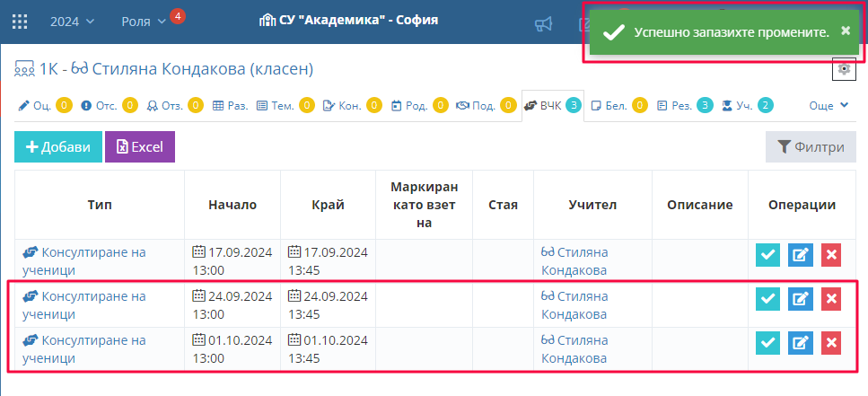Edit the 01.10.2024 consultation entry

(800, 342)
